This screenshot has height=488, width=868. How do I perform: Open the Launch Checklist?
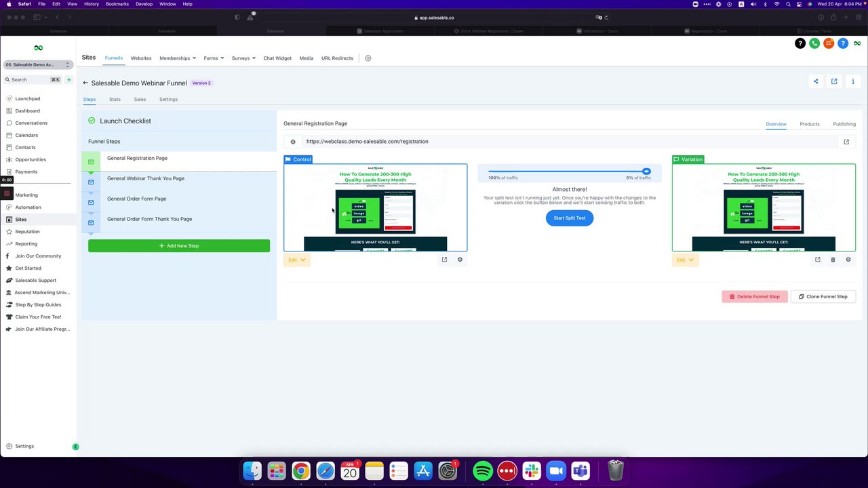click(125, 121)
